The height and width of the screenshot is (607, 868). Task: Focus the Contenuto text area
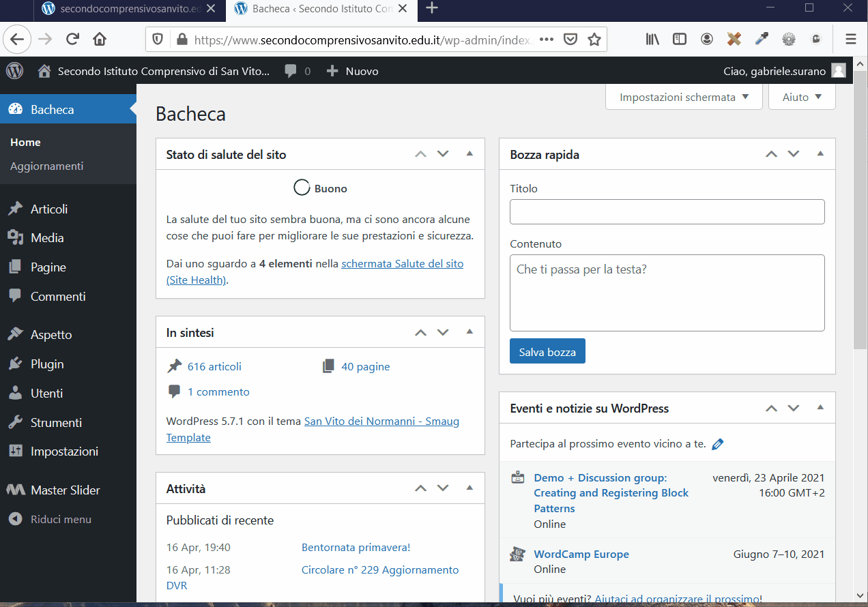click(x=667, y=293)
